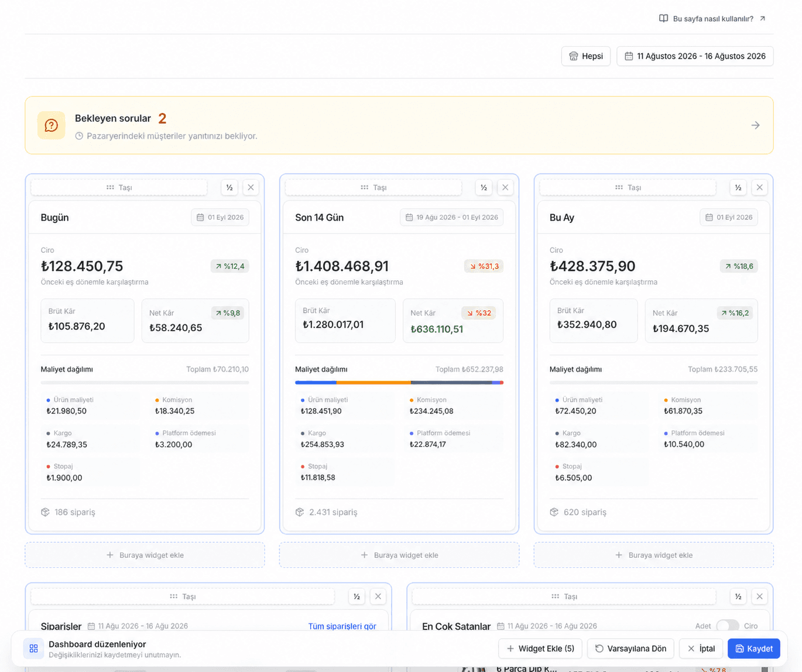Click the %12,4 Ciro change badge in Bugün

coord(230,266)
